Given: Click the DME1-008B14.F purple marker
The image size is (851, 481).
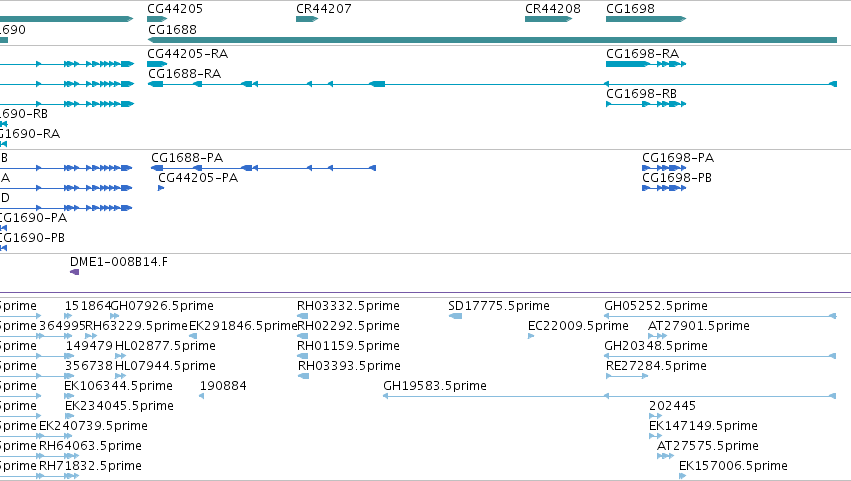Looking at the screenshot, I should (75, 272).
